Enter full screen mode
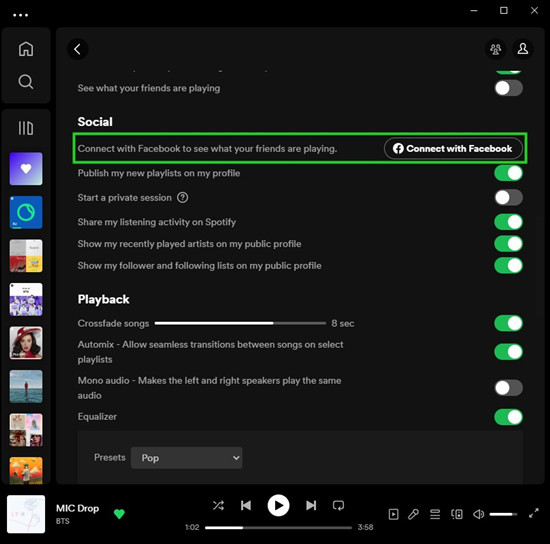 click(x=534, y=513)
